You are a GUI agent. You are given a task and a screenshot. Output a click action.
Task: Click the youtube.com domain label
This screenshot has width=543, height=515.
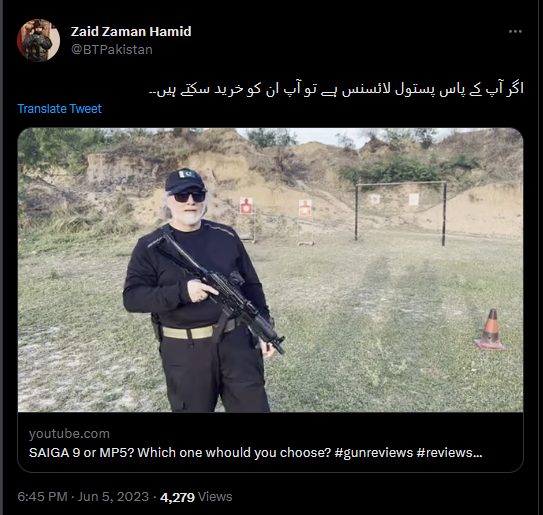(x=69, y=434)
